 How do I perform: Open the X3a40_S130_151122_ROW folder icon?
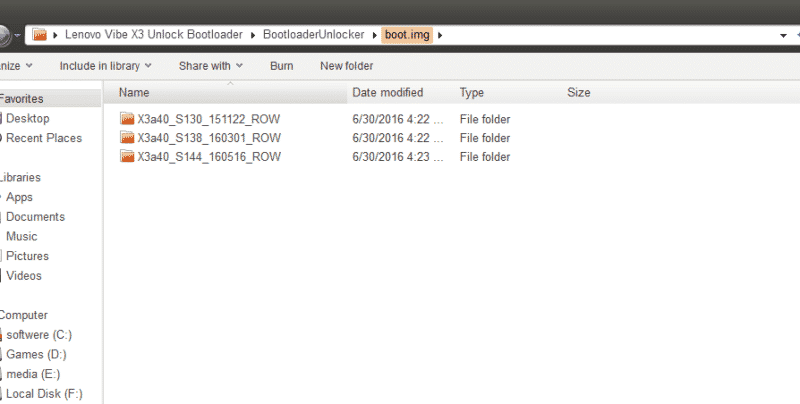point(127,119)
